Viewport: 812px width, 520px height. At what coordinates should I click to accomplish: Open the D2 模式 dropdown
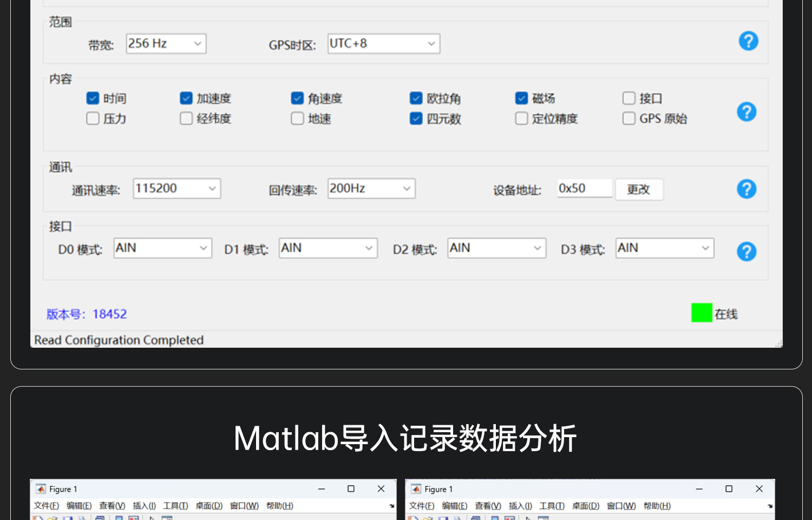496,248
